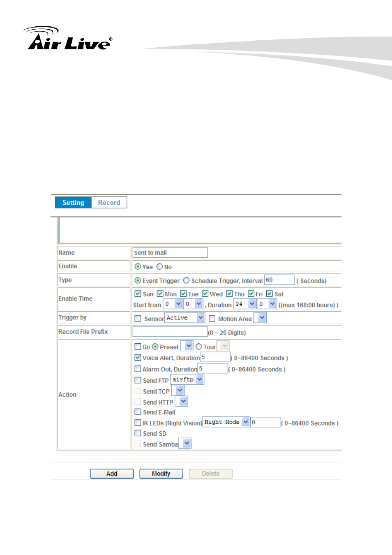
Task: Toggle the Fri checkbox
Action: click(251, 294)
